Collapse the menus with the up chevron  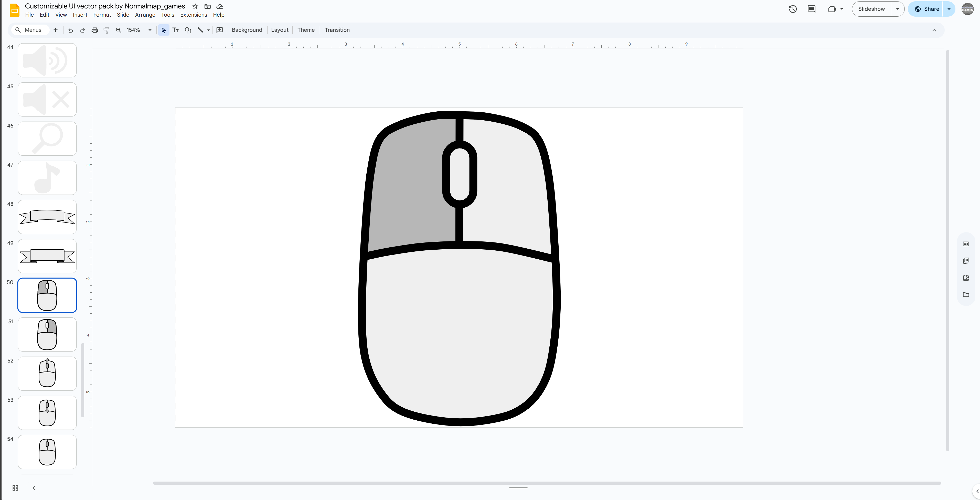pos(934,30)
